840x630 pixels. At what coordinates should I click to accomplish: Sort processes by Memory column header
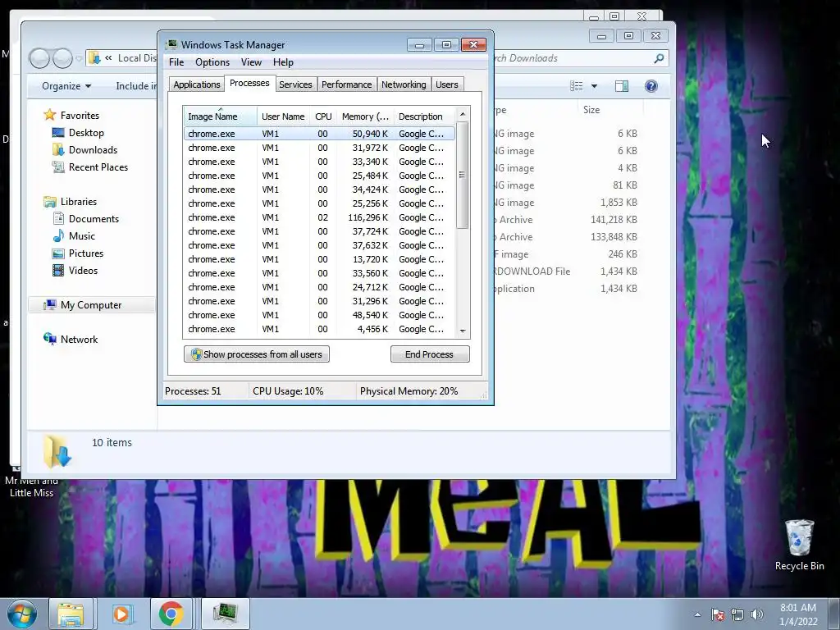pyautogui.click(x=365, y=116)
